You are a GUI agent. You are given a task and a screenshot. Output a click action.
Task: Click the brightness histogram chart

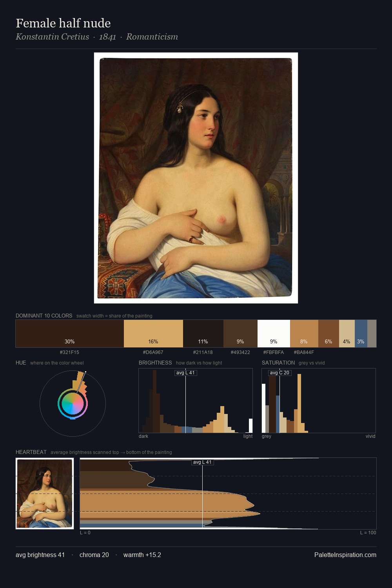click(196, 401)
